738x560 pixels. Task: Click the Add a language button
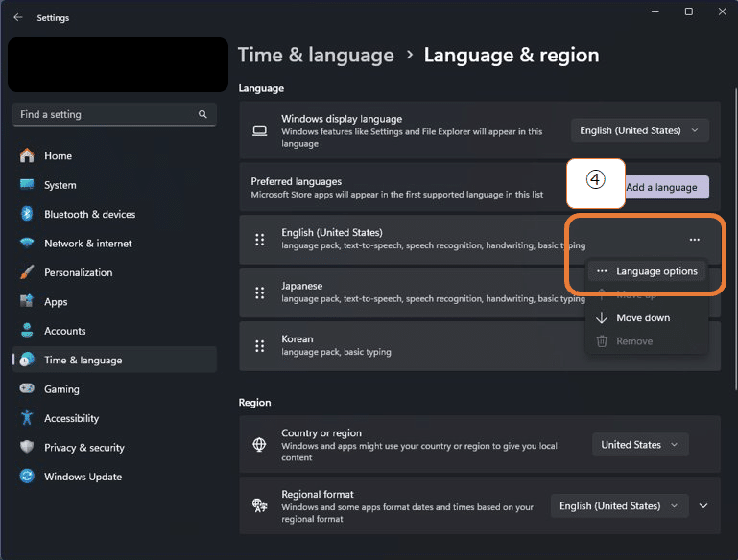pos(666,187)
